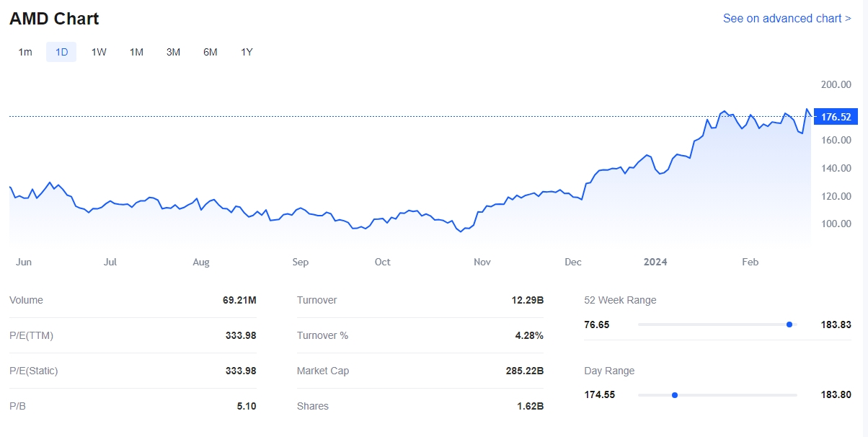The width and height of the screenshot is (868, 437).
Task: Click the Turnover % value 4.28%
Action: [x=528, y=335]
